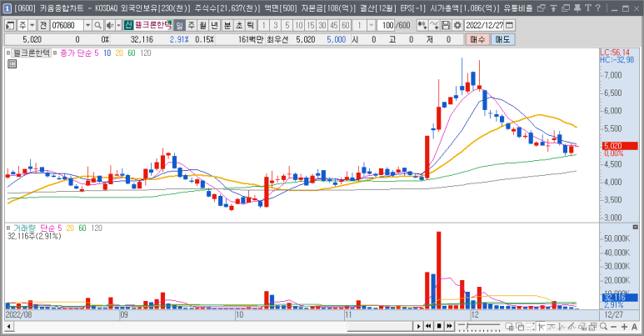
Task: Click the small menu icon in volume panel corner
Action: pos(636,227)
